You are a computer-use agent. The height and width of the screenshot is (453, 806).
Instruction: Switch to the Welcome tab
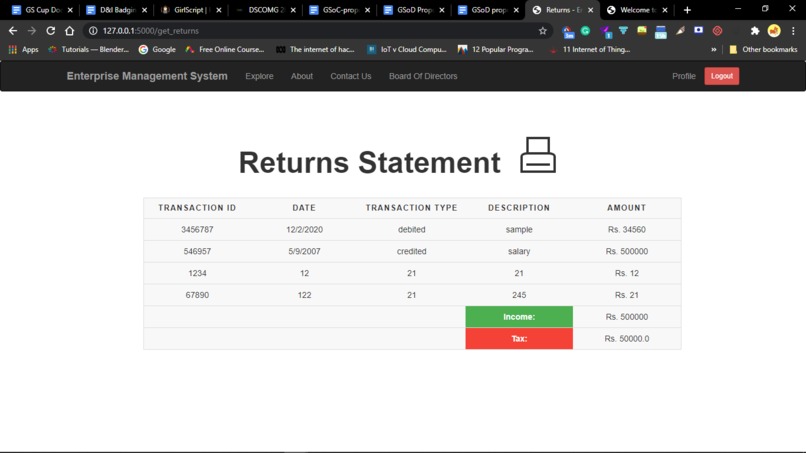(x=637, y=10)
